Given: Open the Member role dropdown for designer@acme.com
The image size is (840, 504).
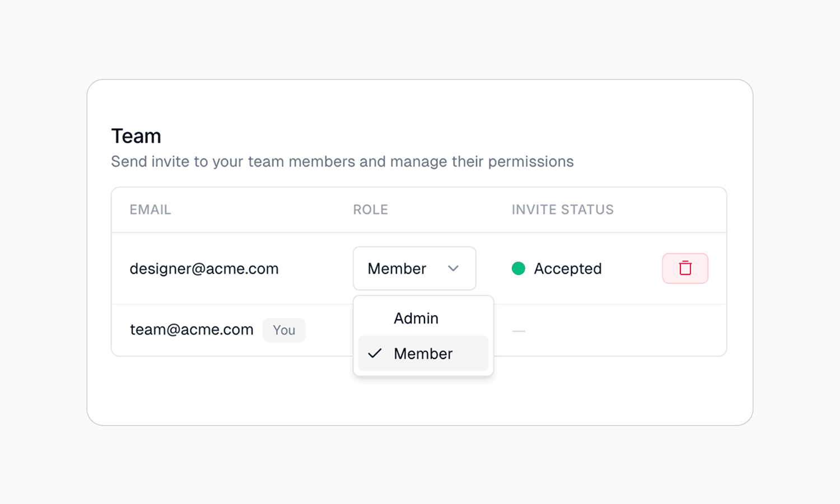Looking at the screenshot, I should (x=414, y=268).
